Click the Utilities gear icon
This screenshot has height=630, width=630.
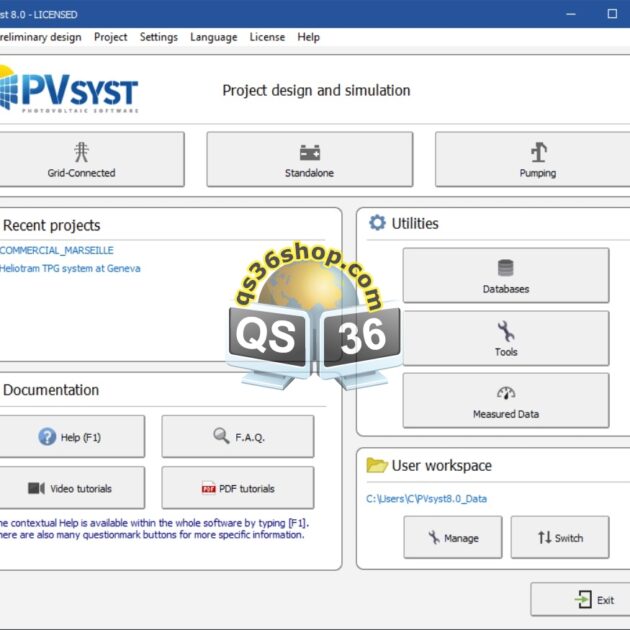(377, 223)
